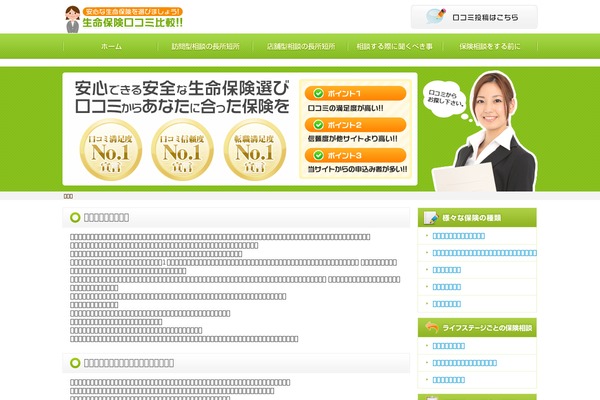
Task: Click 当サイトからの申込み者が多い!! text
Action: [357, 169]
